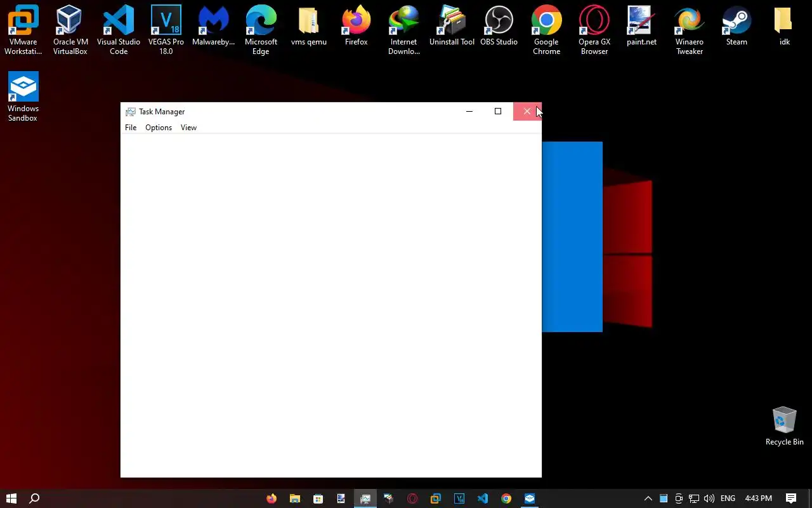This screenshot has height=508, width=812.
Task: Select the VEGAS Pro 18.0 desktop icon
Action: pos(166,29)
